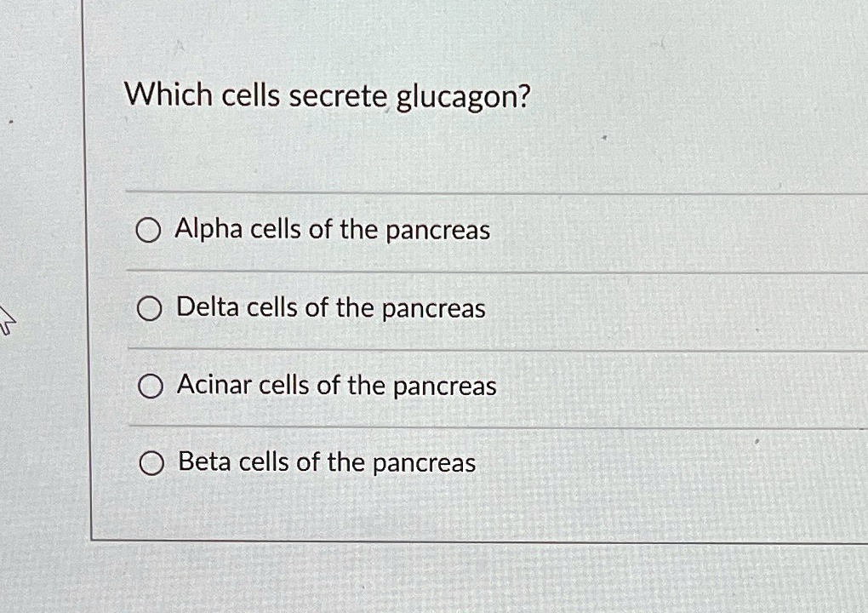
Task: Click the circle beside Delta cells option
Action: point(149,308)
